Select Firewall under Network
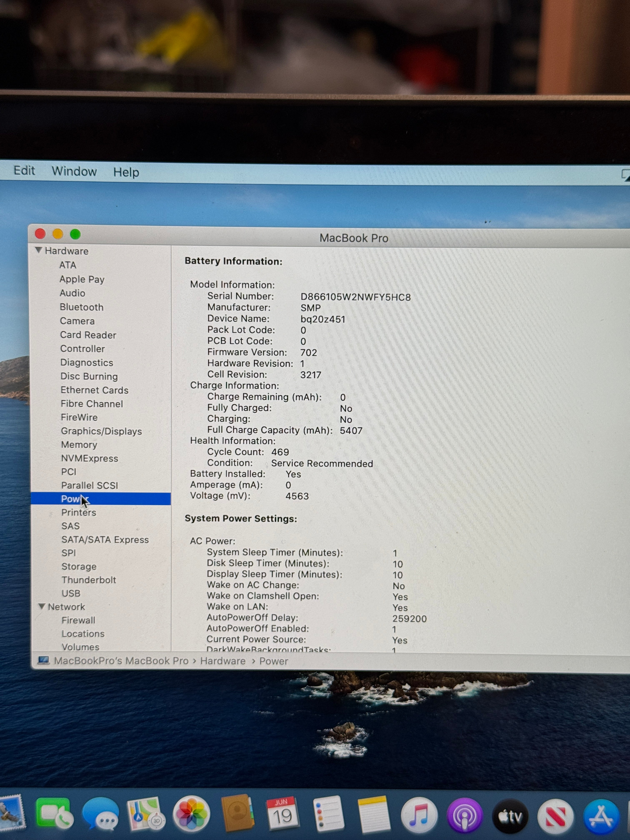Image resolution: width=630 pixels, height=840 pixels. tap(79, 620)
